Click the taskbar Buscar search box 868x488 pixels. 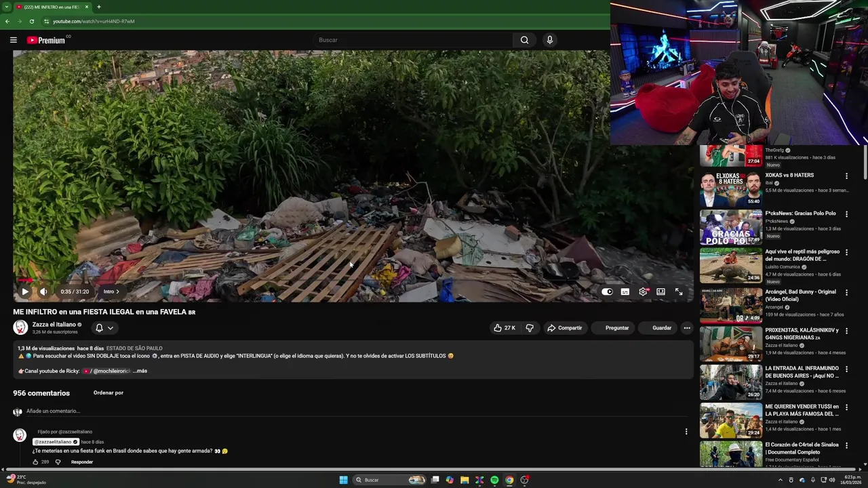tap(390, 480)
